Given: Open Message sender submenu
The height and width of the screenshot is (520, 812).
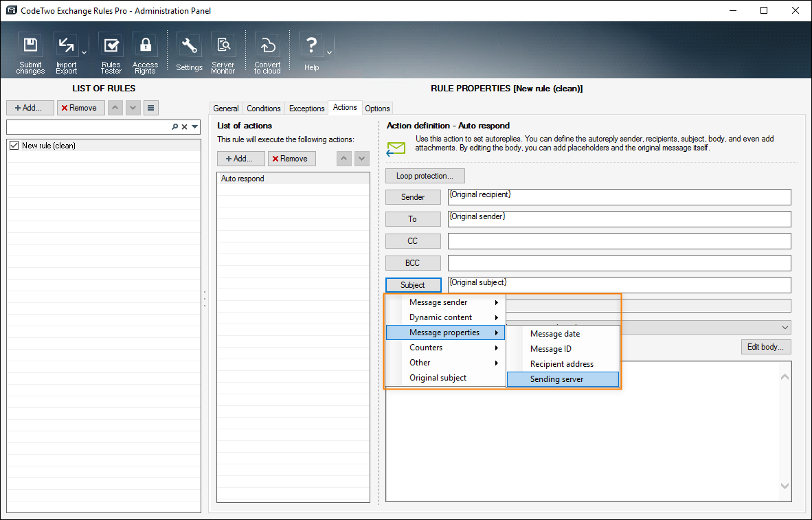Looking at the screenshot, I should 445,302.
